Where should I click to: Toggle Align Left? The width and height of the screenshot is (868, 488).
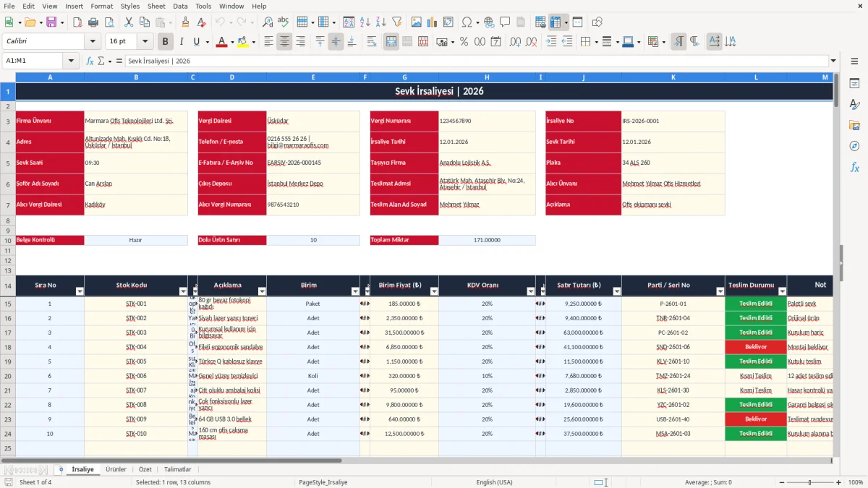click(268, 42)
